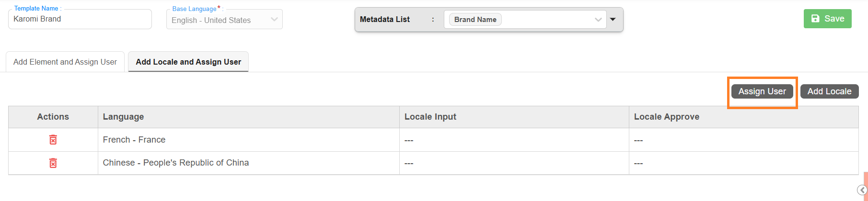The image size is (868, 201).
Task: Select the French - France language cell
Action: tap(134, 140)
